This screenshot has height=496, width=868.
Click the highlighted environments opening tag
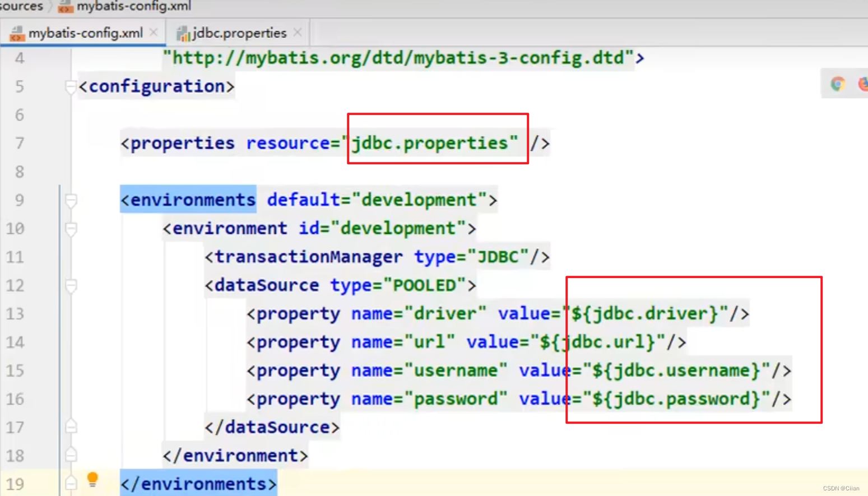(188, 200)
